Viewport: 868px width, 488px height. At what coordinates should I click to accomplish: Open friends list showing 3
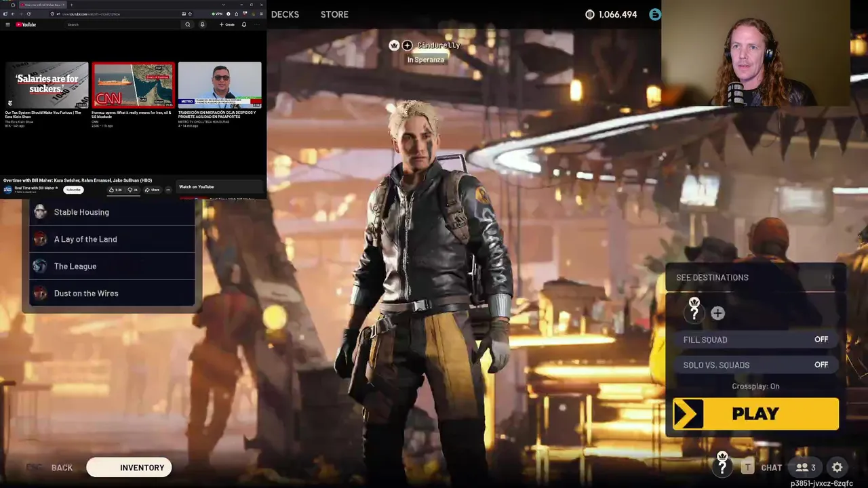pos(806,467)
